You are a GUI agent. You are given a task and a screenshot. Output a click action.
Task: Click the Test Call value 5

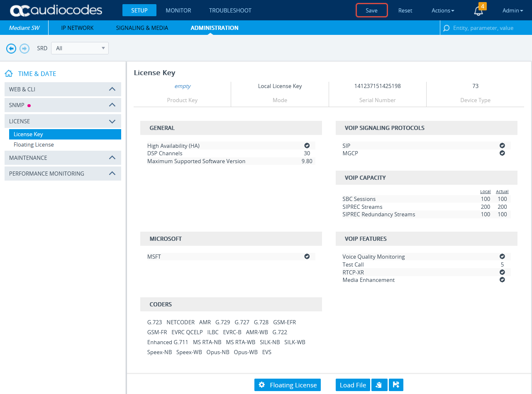point(502,264)
